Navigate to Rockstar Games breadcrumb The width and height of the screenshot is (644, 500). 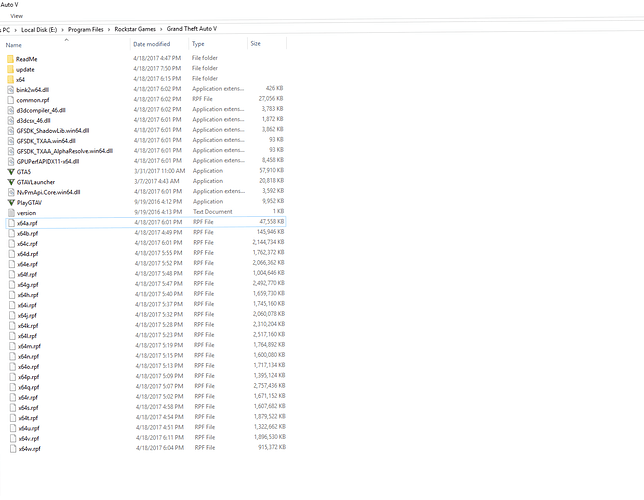[135, 29]
